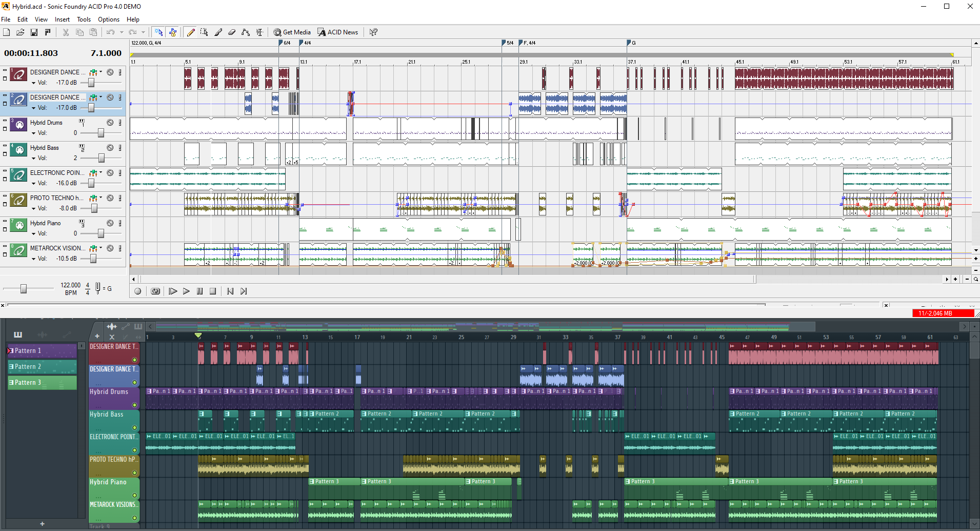Select Pattern 2 in the pattern list
This screenshot has height=531, width=980.
(x=42, y=367)
